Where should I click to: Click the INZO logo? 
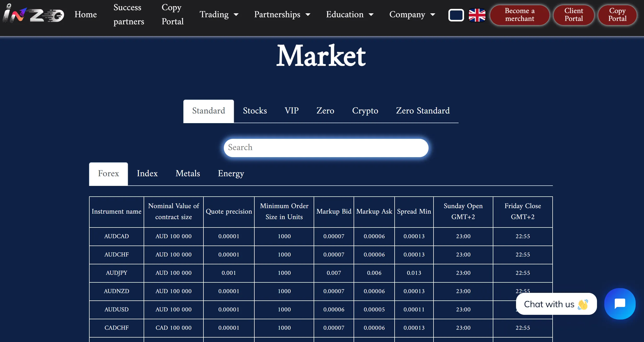pyautogui.click(x=33, y=13)
